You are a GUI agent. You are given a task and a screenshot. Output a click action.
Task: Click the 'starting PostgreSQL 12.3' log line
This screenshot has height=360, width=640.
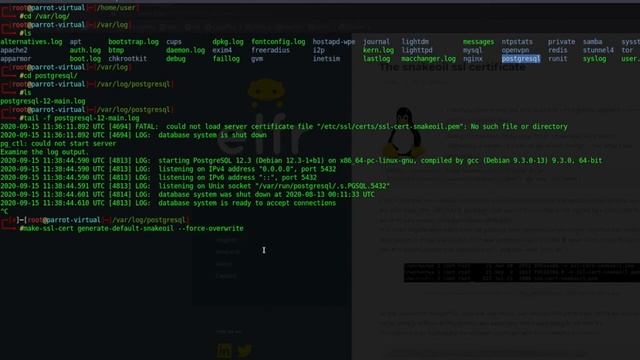301,161
